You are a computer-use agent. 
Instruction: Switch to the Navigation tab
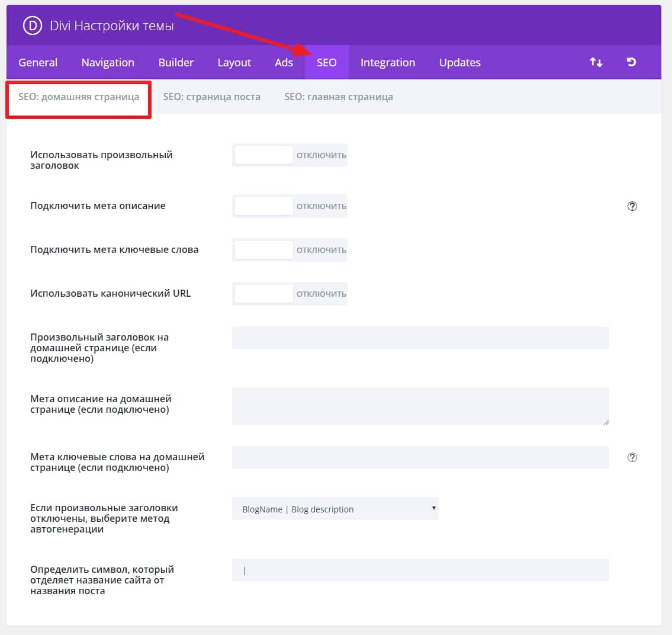108,63
